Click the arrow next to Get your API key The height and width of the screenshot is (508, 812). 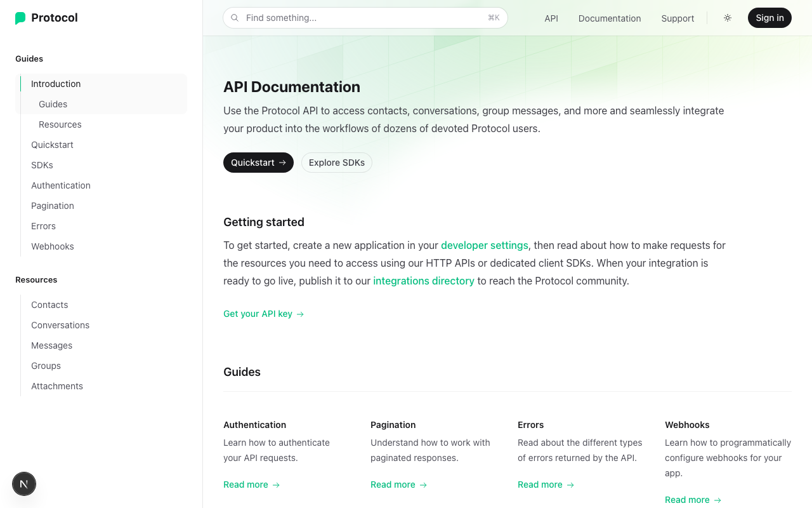click(x=300, y=314)
